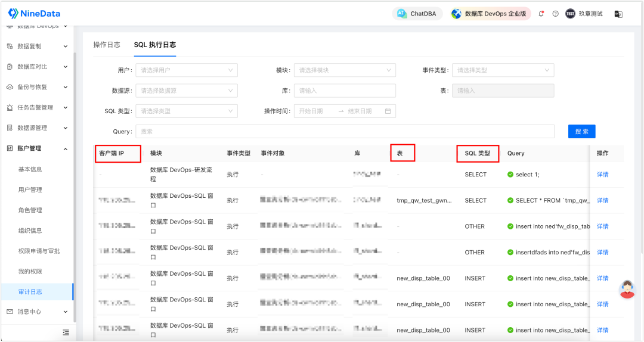This screenshot has width=644, height=342.
Task: Open 数据库 DevOps 企业版 switcher
Action: [x=490, y=14]
